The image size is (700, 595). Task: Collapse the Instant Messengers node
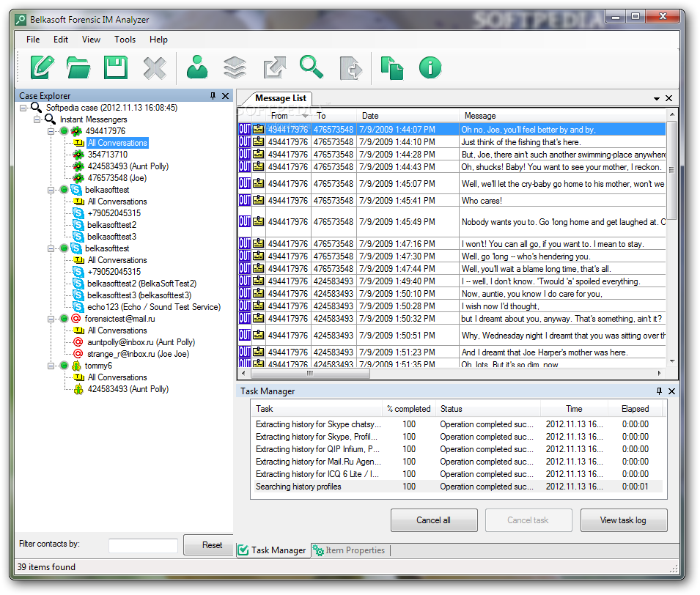(37, 119)
